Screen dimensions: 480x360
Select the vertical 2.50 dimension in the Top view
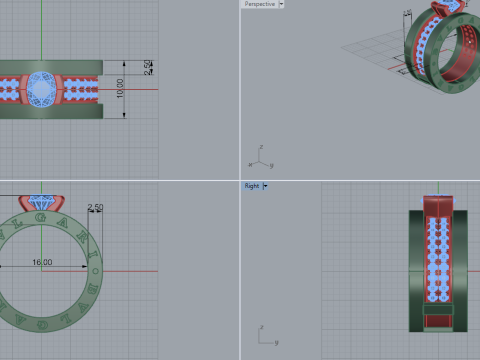click(x=147, y=67)
